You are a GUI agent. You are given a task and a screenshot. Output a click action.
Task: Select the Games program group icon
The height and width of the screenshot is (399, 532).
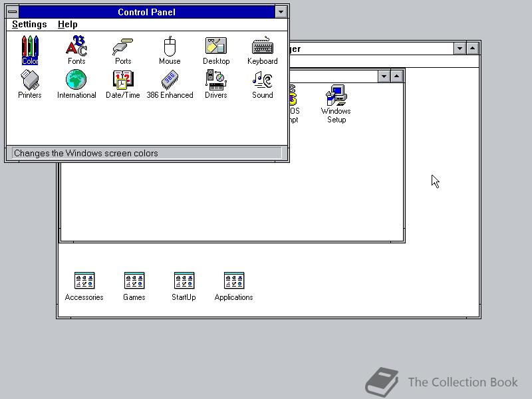point(134,287)
